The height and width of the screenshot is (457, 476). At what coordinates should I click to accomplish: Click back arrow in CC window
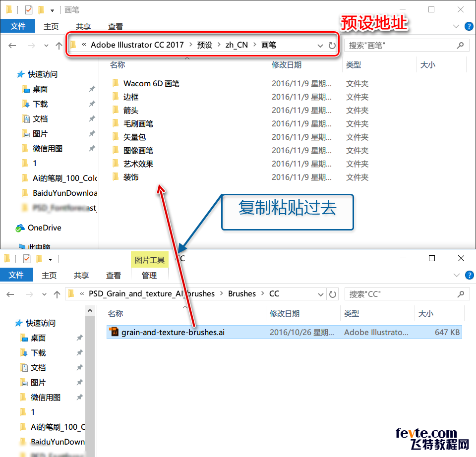(10, 294)
